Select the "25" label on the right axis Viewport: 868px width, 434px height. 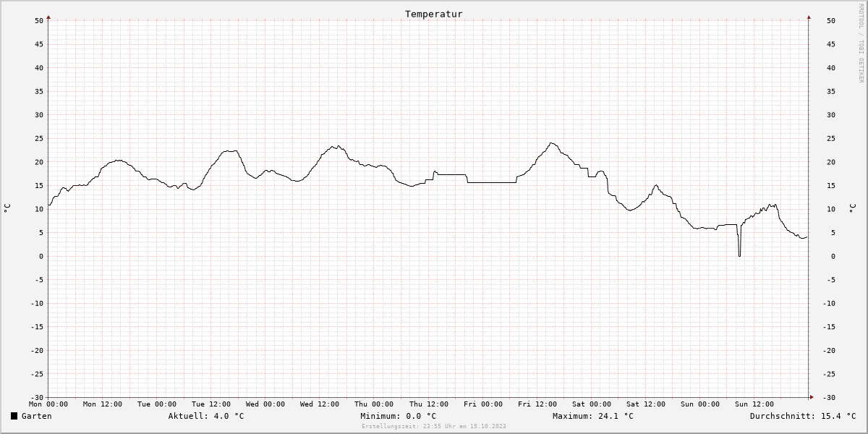tap(831, 138)
